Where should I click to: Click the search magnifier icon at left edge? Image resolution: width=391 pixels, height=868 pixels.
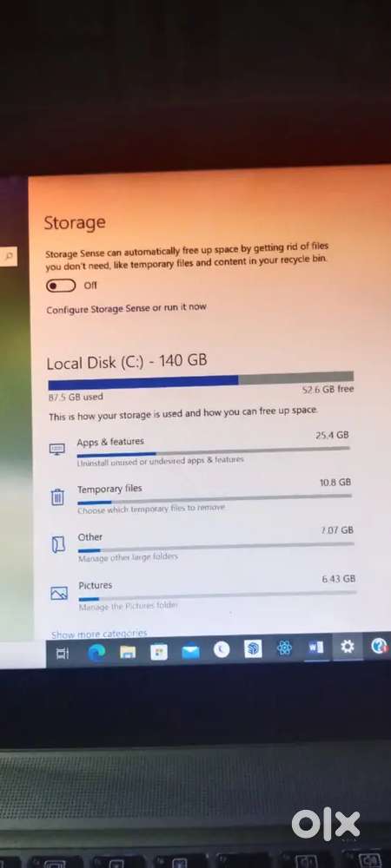[x=10, y=256]
